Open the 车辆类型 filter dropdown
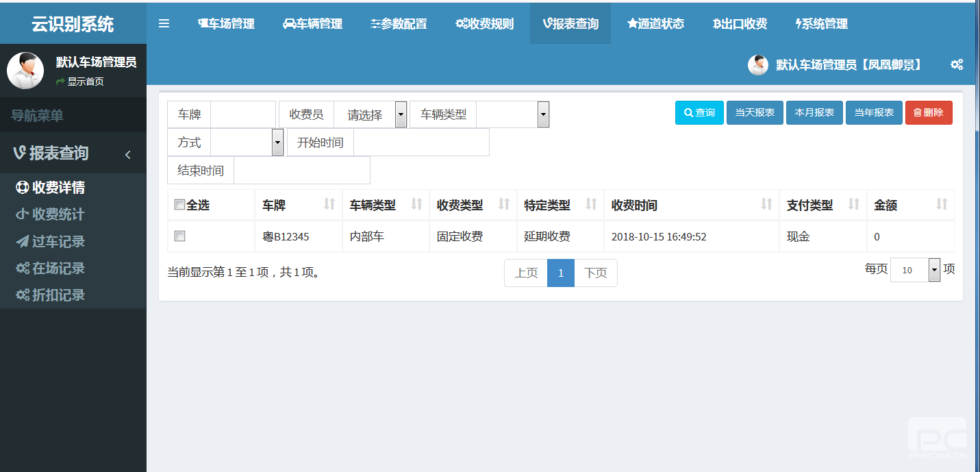The height and width of the screenshot is (472, 980). 512,114
